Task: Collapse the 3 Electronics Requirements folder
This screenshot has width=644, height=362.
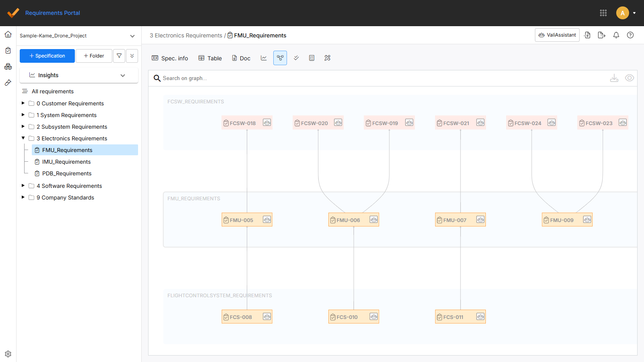Action: click(x=23, y=138)
